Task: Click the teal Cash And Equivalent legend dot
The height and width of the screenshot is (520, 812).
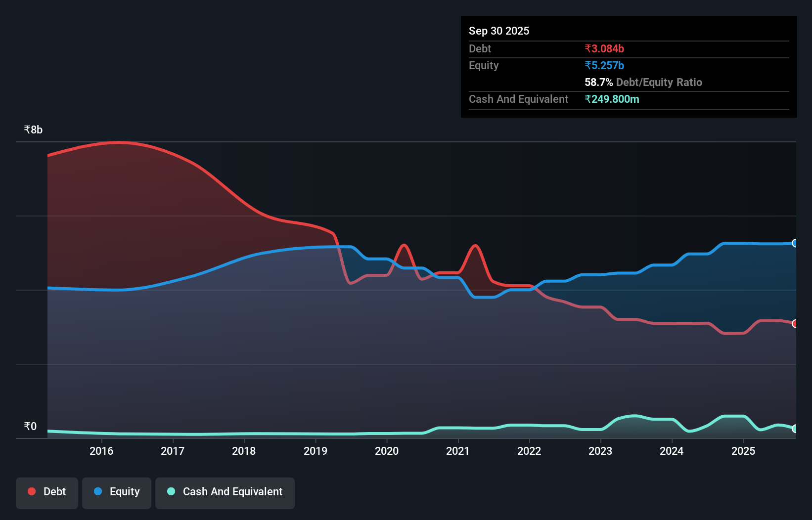Action: click(171, 491)
